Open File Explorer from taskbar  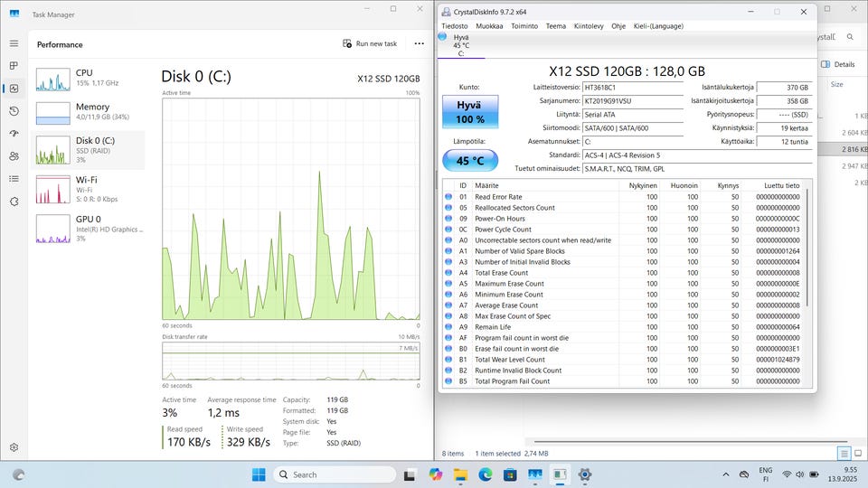click(460, 474)
